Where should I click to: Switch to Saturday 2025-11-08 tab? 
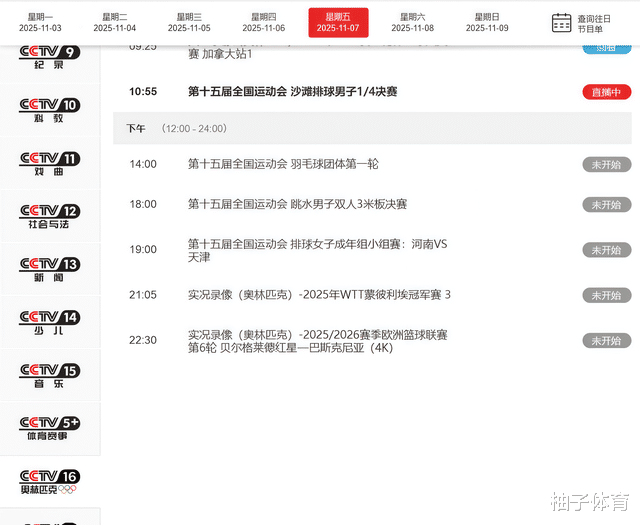pos(413,22)
